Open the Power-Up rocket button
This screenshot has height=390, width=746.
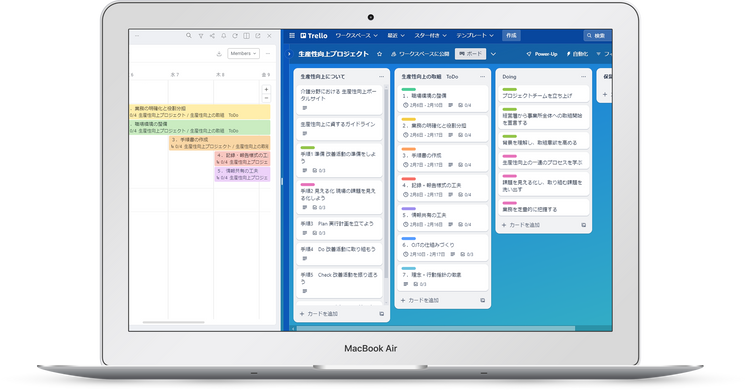tap(542, 54)
